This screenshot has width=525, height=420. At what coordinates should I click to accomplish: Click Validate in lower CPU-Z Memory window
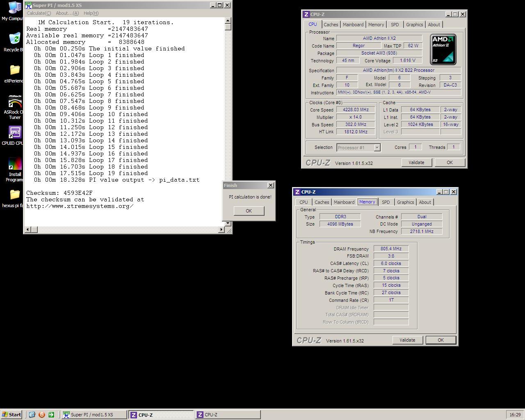pyautogui.click(x=407, y=340)
